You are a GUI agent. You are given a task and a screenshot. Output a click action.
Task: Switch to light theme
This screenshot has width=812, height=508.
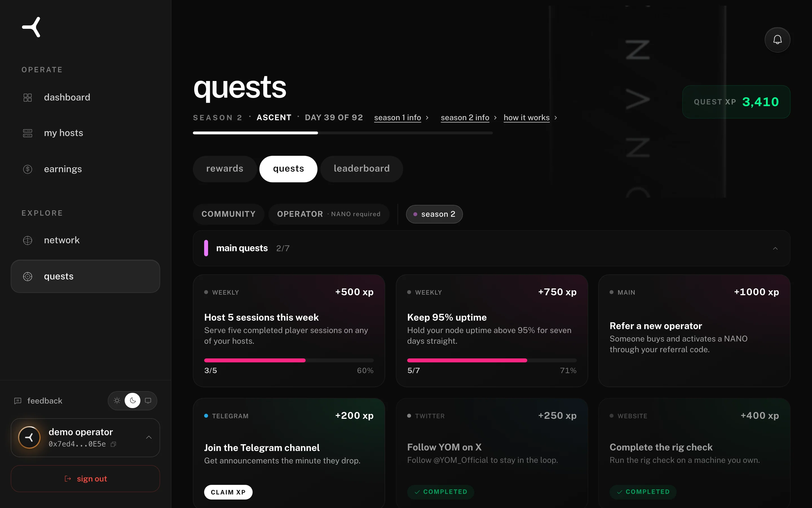(x=117, y=400)
